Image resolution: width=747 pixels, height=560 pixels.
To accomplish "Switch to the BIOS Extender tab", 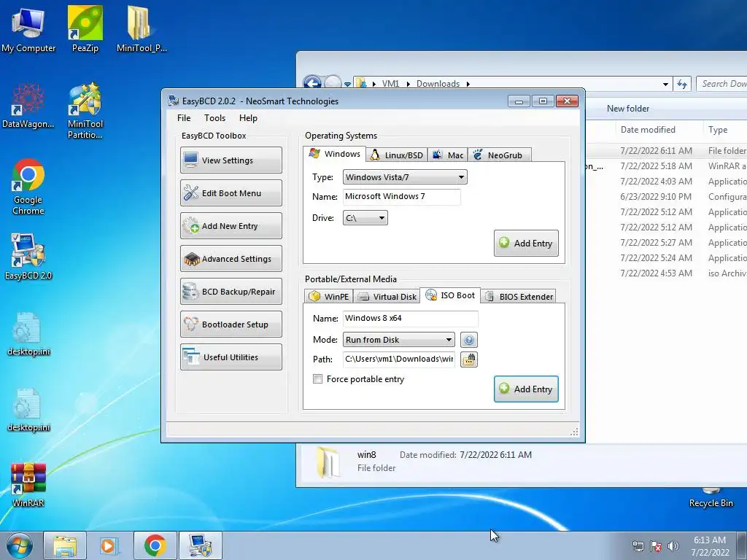I will point(519,296).
